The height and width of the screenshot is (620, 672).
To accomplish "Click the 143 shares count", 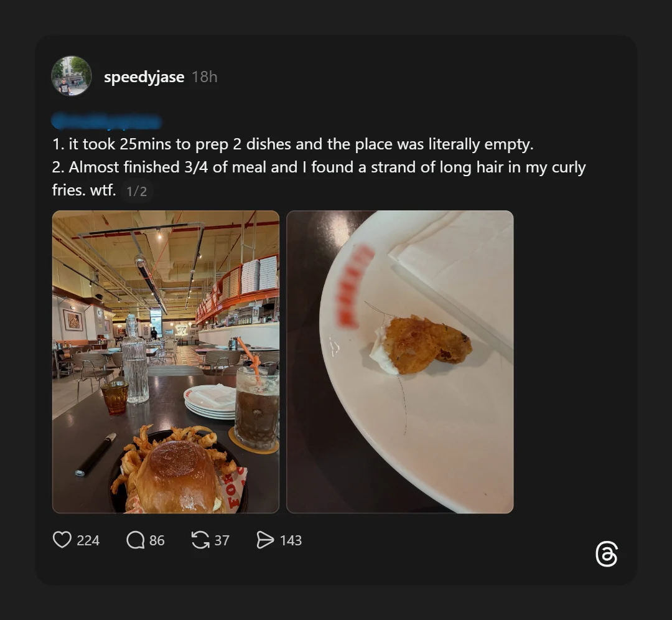I will pyautogui.click(x=291, y=540).
